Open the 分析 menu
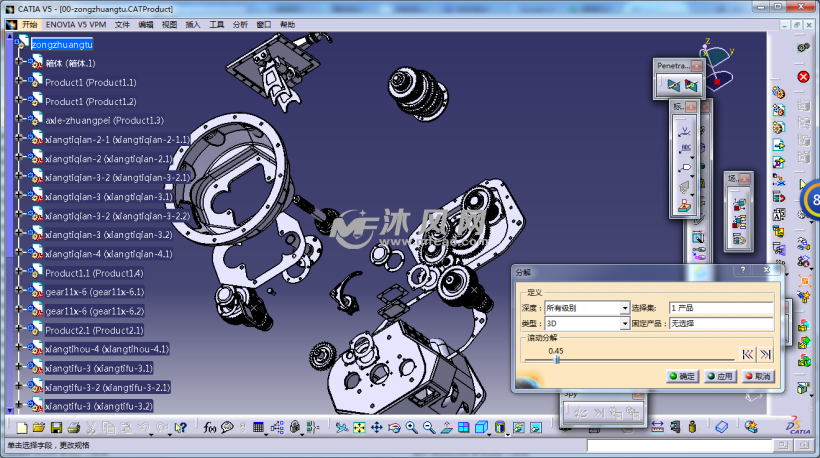The height and width of the screenshot is (458, 820). tap(240, 25)
